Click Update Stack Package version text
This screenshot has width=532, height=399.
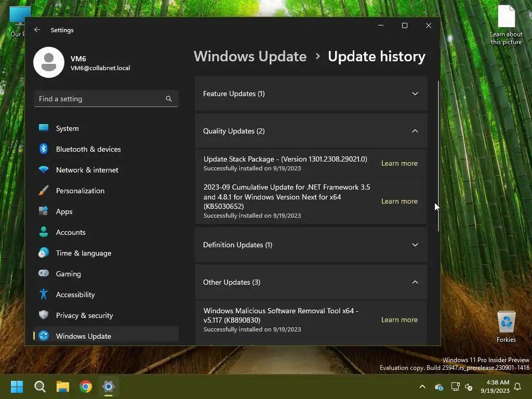point(285,159)
